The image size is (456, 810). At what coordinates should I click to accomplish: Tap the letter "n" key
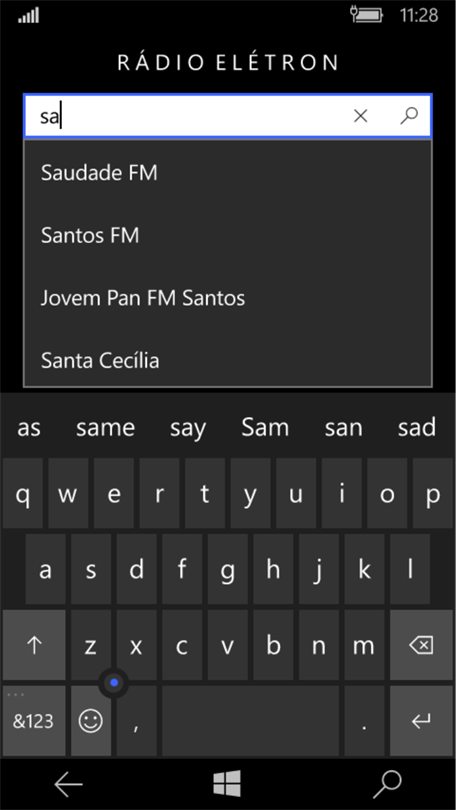pyautogui.click(x=319, y=645)
